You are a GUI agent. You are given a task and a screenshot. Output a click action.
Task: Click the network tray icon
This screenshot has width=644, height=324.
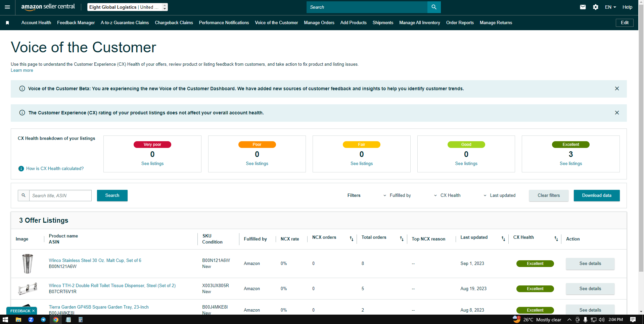click(594, 320)
